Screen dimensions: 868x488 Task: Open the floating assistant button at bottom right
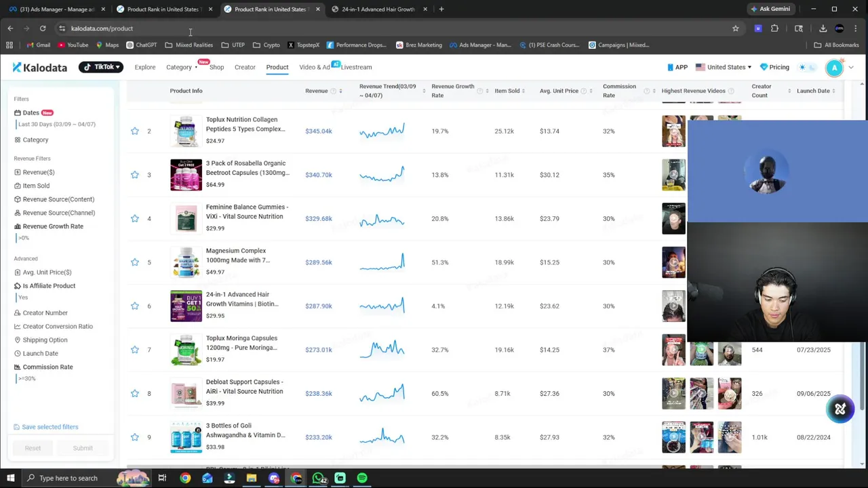click(840, 409)
